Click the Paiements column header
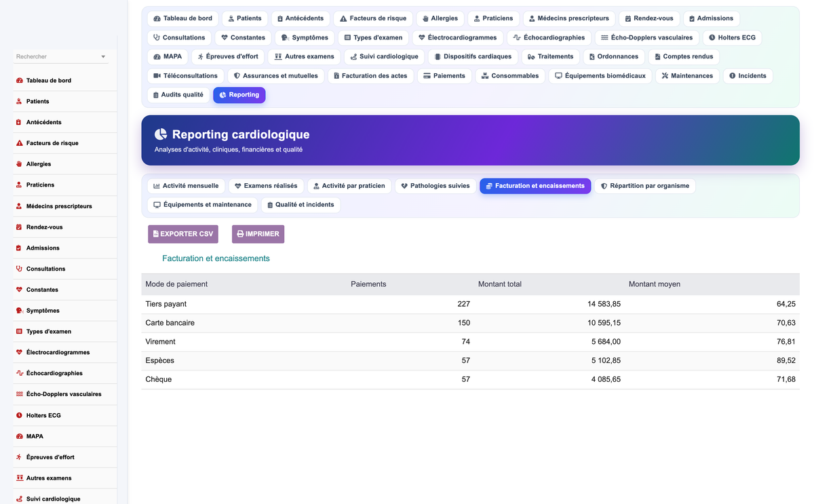This screenshot has width=814, height=504. tap(368, 284)
